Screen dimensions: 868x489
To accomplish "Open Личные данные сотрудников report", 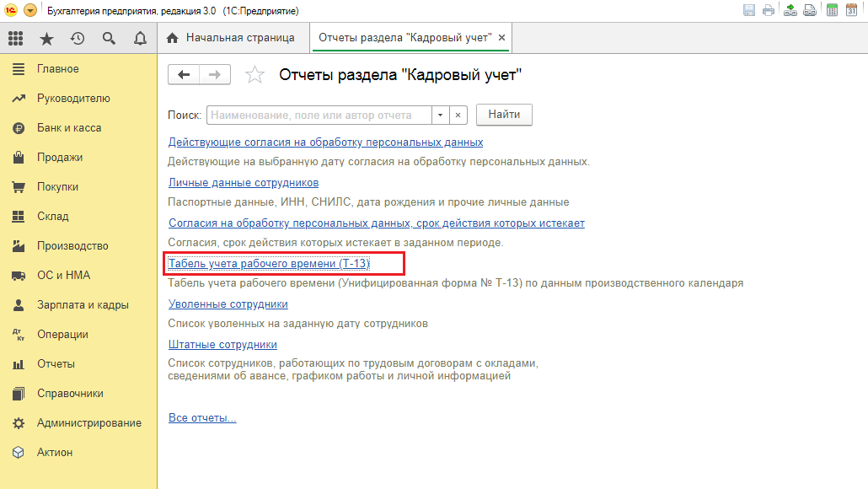I will (244, 183).
